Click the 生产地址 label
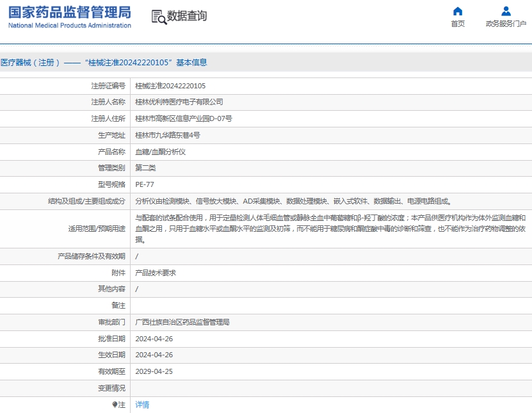The image size is (532, 413). pos(111,135)
